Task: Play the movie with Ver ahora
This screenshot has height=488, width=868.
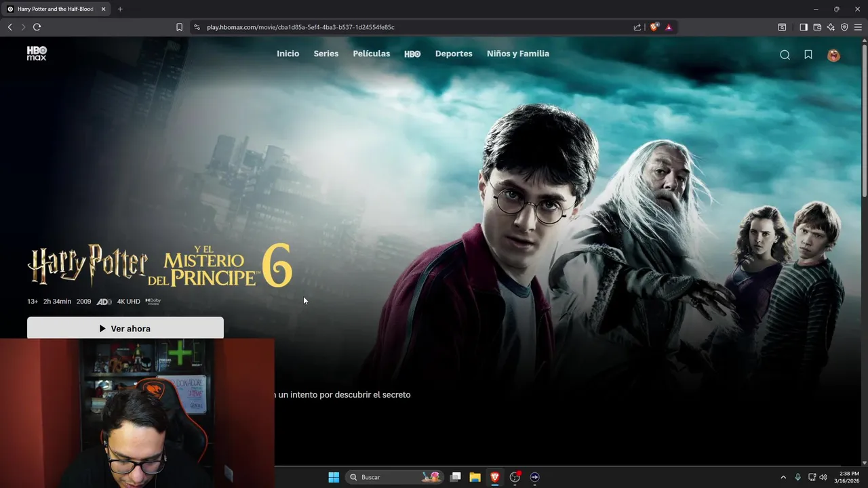Action: pyautogui.click(x=125, y=328)
